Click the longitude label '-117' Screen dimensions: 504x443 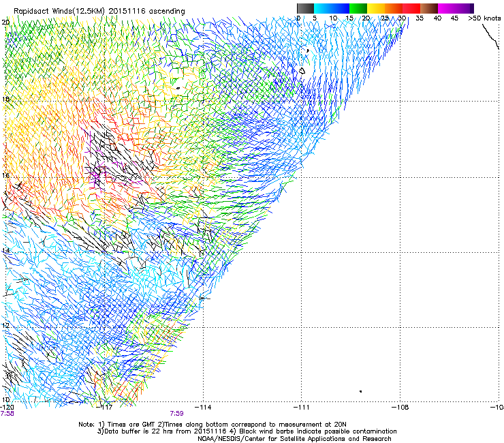pyautogui.click(x=105, y=408)
